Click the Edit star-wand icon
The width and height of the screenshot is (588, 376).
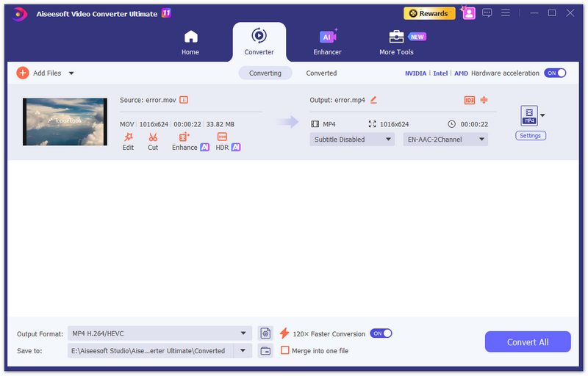pyautogui.click(x=128, y=137)
